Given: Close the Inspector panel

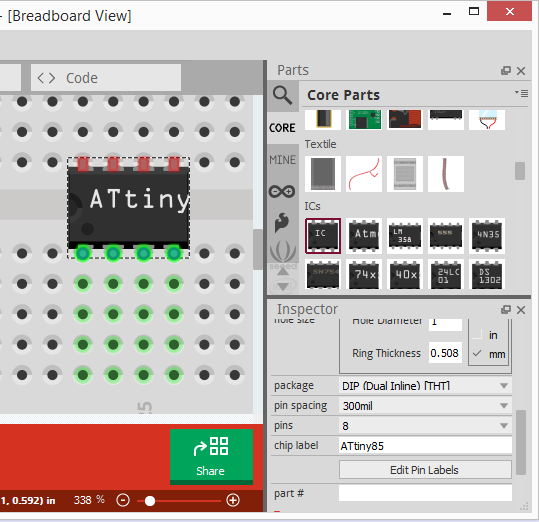Looking at the screenshot, I should (x=521, y=310).
